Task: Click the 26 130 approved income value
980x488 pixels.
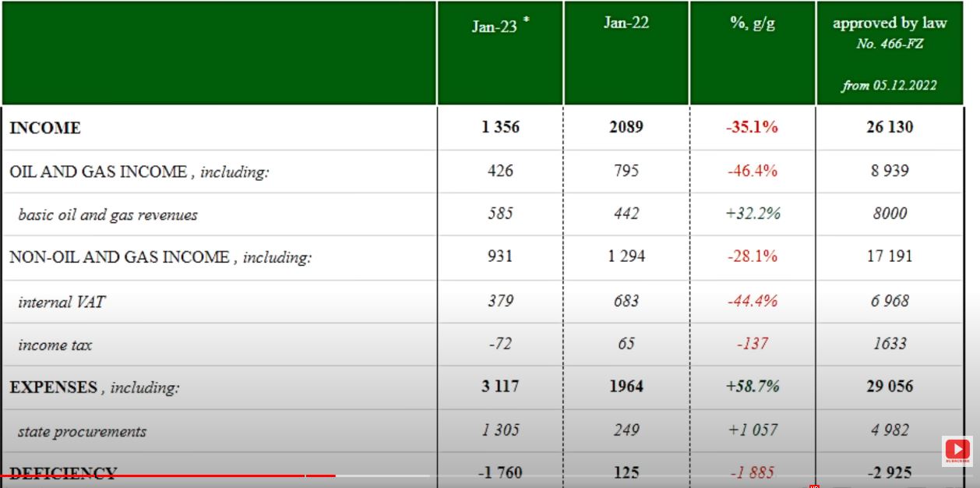Action: tap(890, 127)
